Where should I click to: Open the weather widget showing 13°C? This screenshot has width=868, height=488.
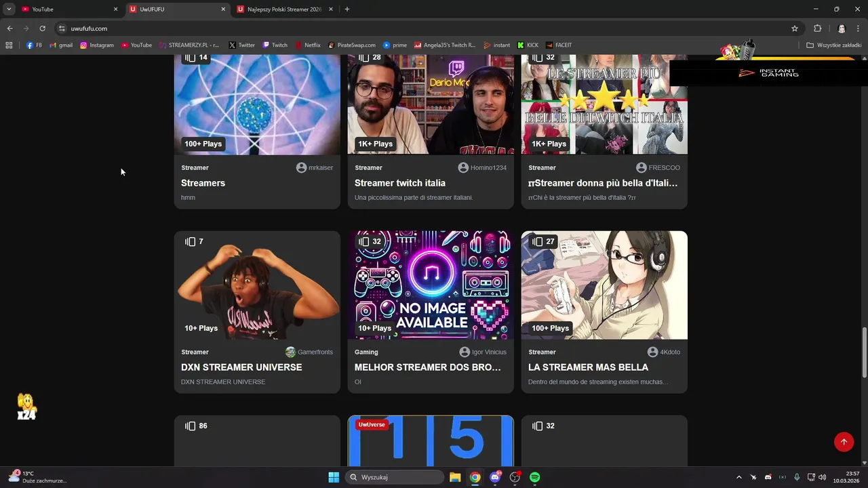[37, 476]
